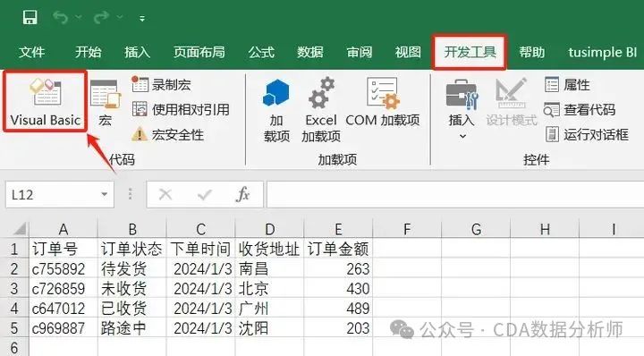Open Excel 加载项 dialog
The width and height of the screenshot is (644, 356).
321,110
